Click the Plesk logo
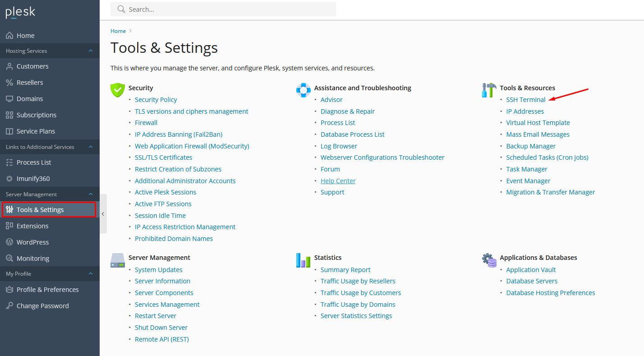Image resolution: width=644 pixels, height=356 pixels. (20, 12)
